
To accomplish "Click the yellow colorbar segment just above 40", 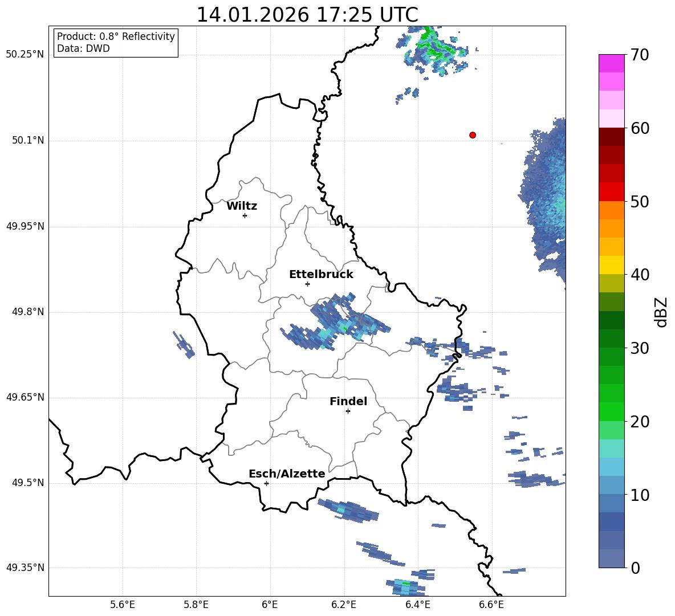I will [611, 265].
